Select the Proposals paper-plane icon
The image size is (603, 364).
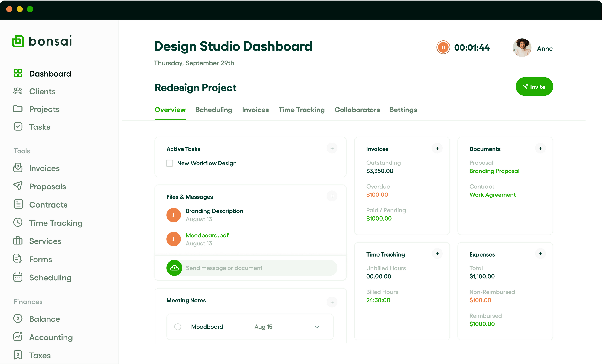[x=18, y=186]
